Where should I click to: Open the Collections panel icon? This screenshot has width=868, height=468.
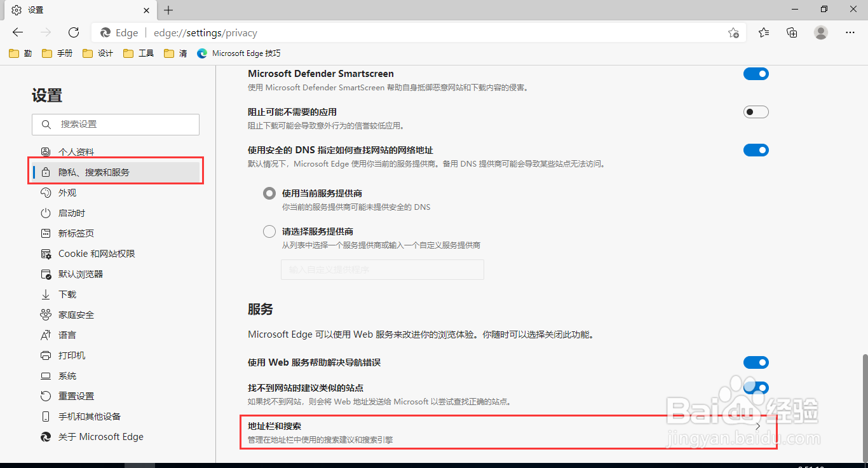tap(792, 32)
